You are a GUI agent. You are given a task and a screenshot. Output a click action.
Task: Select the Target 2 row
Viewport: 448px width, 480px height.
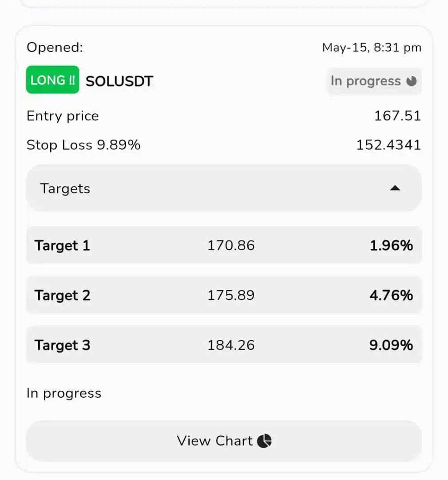(x=224, y=295)
